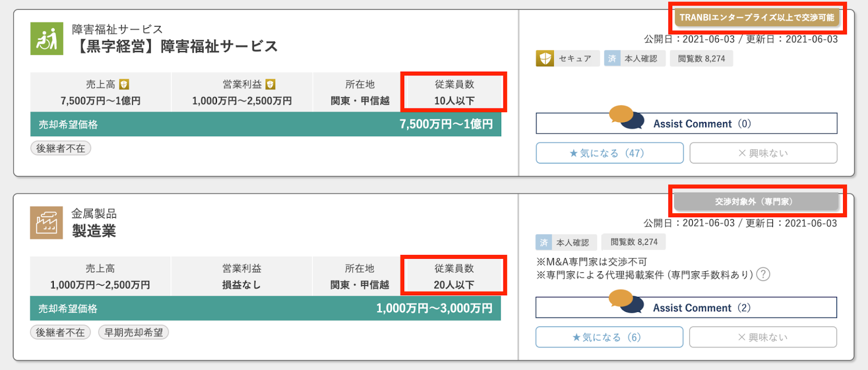868x370 pixels.
Task: Mark the manufacturing listing as 興味ない
Action: pyautogui.click(x=762, y=337)
